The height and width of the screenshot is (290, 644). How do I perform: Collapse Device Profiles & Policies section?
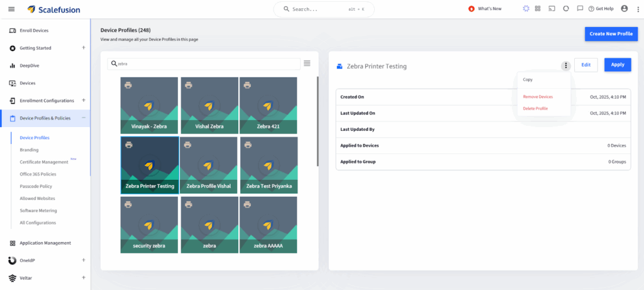pyautogui.click(x=84, y=118)
